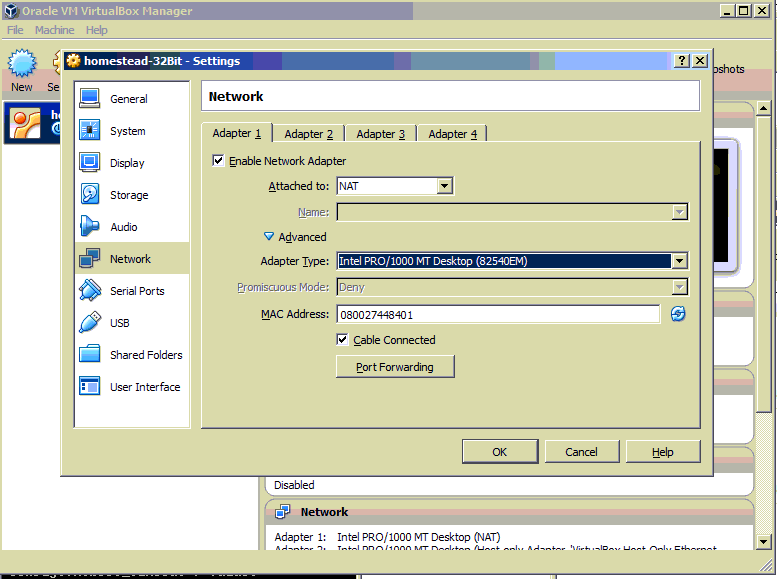Click the Manager scrollbar up arrow
Viewport: 777px width, 579px height.
tap(764, 108)
